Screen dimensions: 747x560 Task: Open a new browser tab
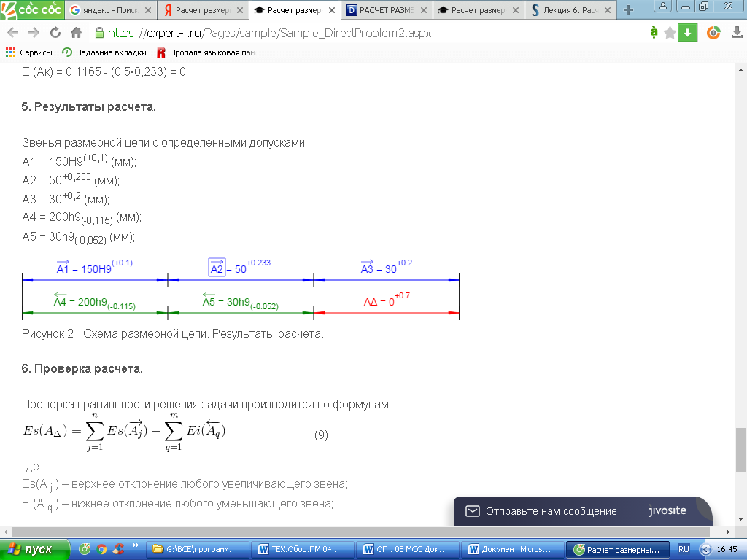pyautogui.click(x=628, y=10)
